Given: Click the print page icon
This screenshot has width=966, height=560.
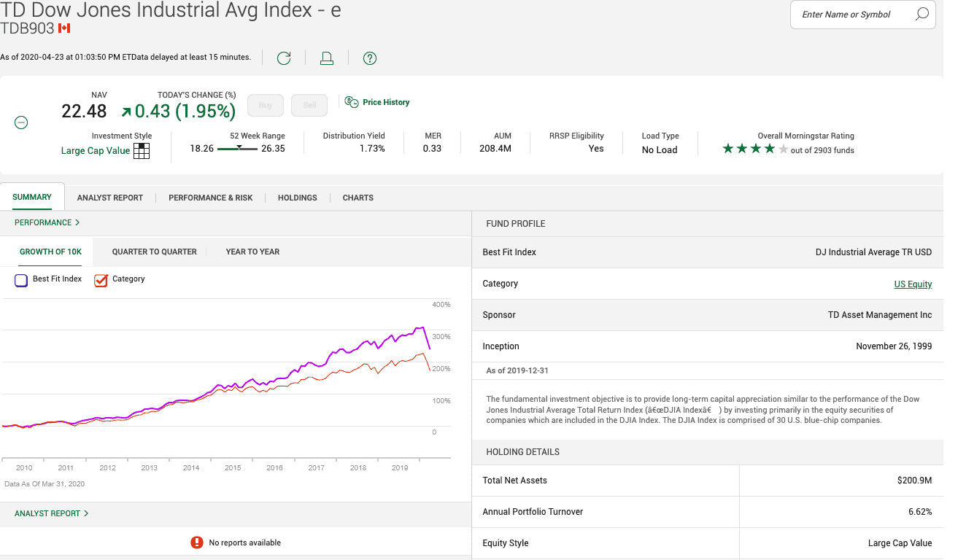Looking at the screenshot, I should (327, 58).
